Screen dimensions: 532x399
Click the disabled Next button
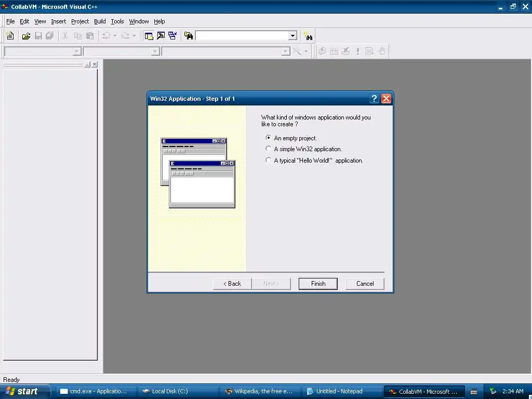point(271,284)
